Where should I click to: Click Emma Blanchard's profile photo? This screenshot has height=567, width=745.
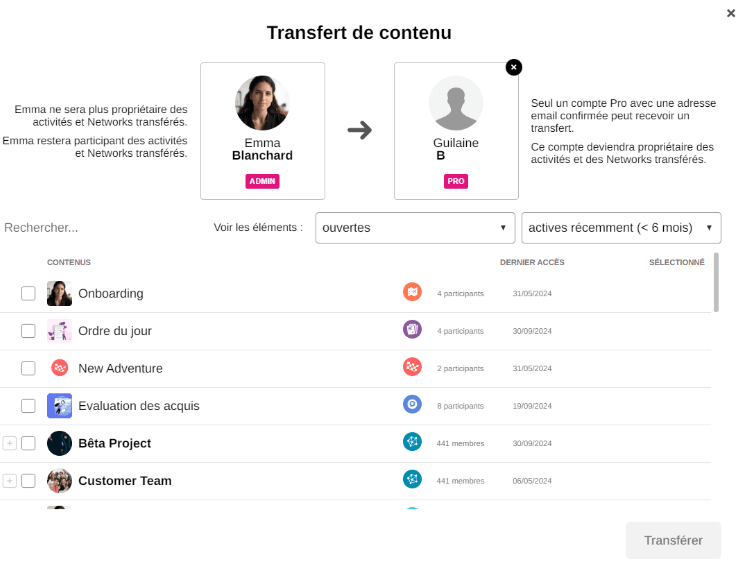pos(262,103)
